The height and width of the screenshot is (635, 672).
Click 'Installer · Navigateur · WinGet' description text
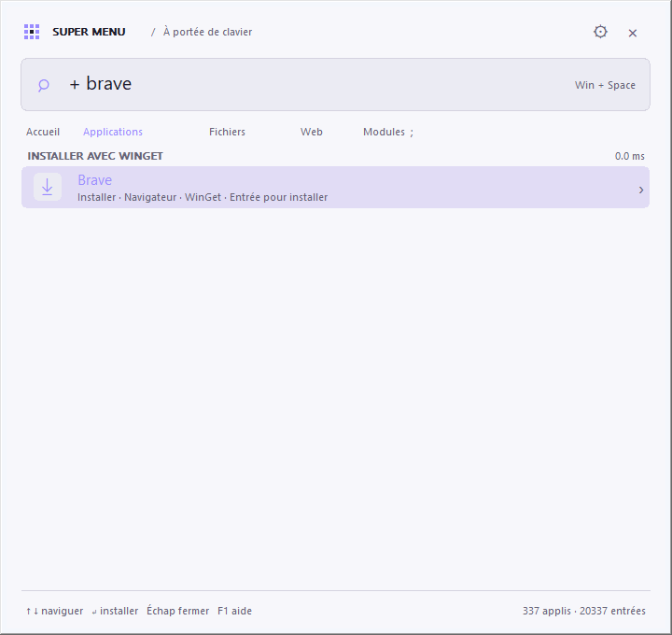click(x=149, y=197)
